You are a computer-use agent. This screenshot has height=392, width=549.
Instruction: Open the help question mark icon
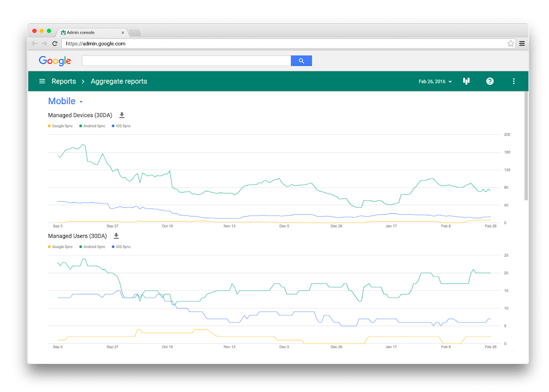point(490,81)
